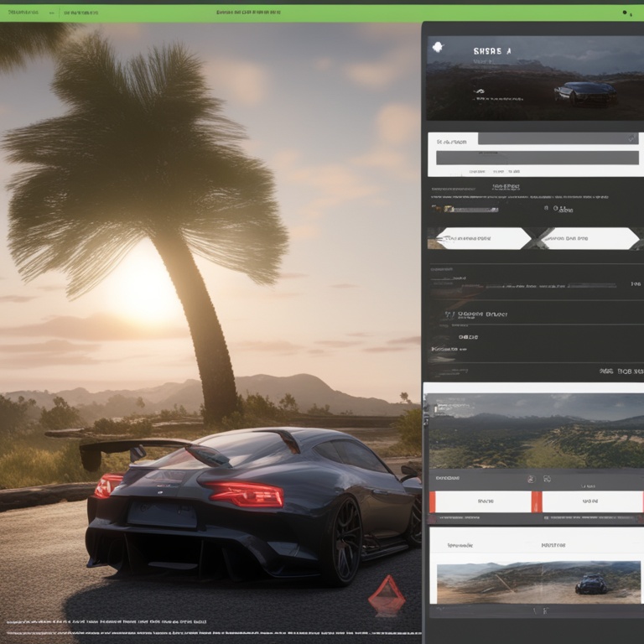
Task: Click the right white hexagonal button
Action: pos(590,238)
